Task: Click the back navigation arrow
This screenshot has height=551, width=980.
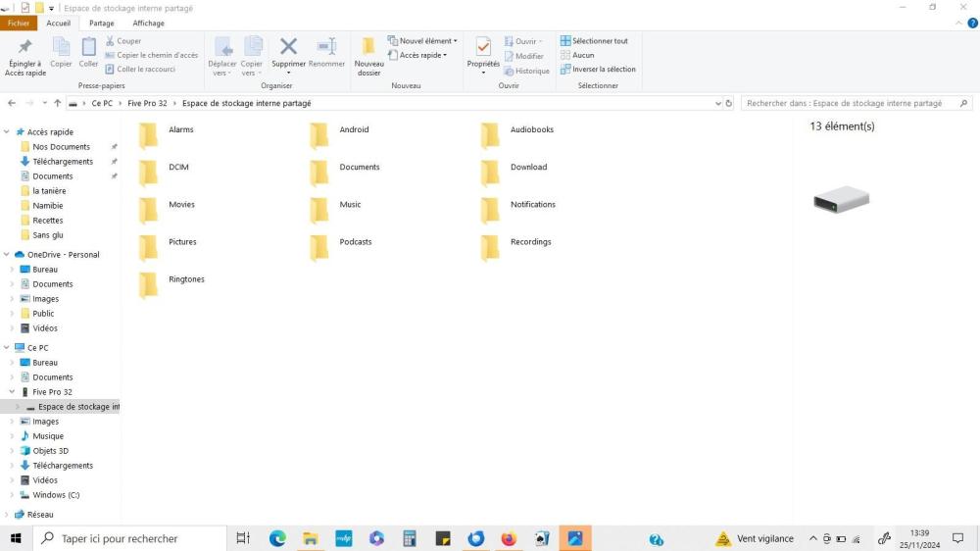Action: [12, 103]
